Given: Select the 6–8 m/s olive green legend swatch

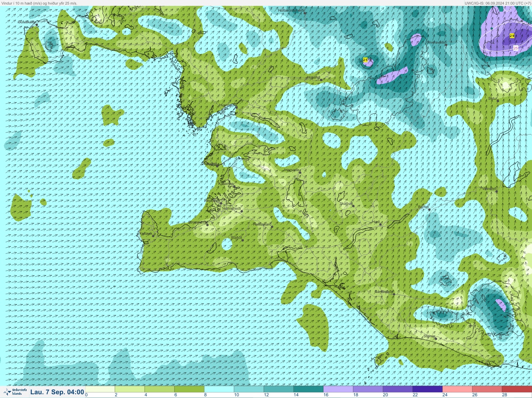Looking at the screenshot, I should [x=190, y=389].
